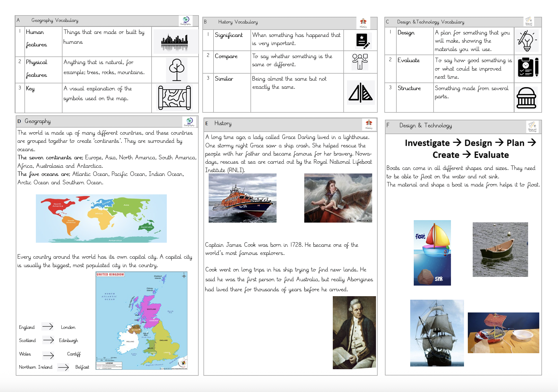Click the colourful world continents map
This screenshot has height=392, width=558.
point(101,218)
